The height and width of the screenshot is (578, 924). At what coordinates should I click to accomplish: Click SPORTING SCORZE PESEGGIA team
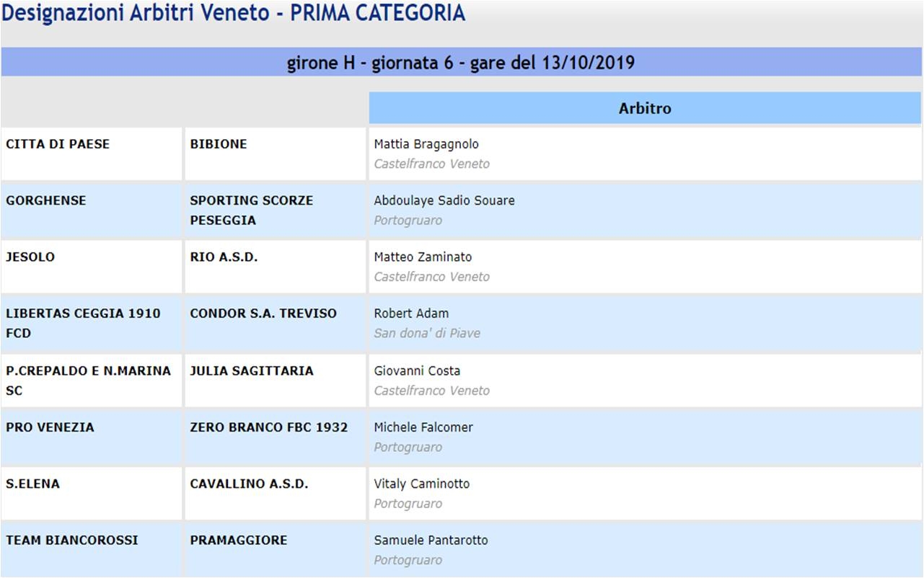coord(251,210)
